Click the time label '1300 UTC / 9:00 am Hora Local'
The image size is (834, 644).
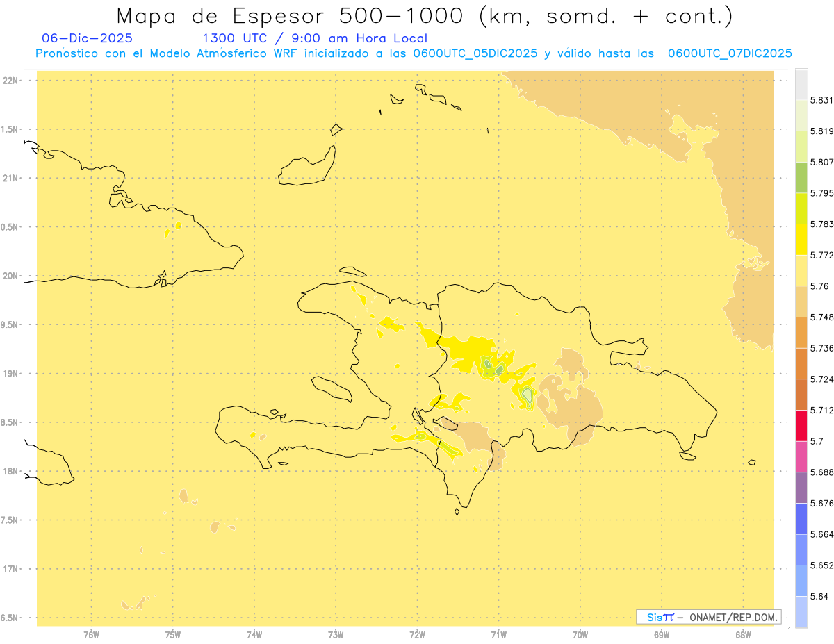(x=315, y=38)
